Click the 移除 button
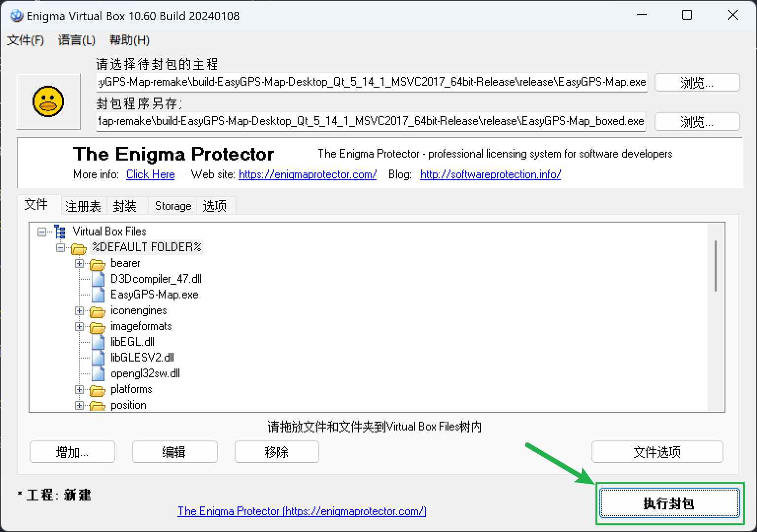 (x=277, y=452)
